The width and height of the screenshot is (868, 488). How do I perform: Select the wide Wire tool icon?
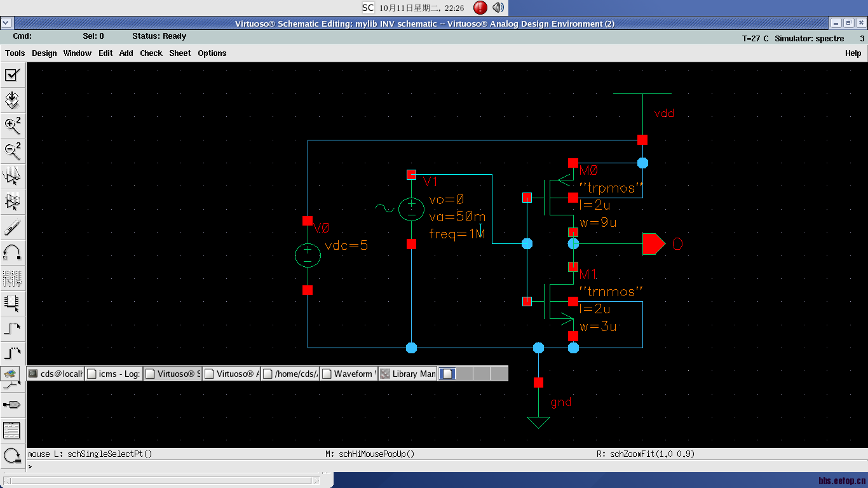[x=12, y=354]
